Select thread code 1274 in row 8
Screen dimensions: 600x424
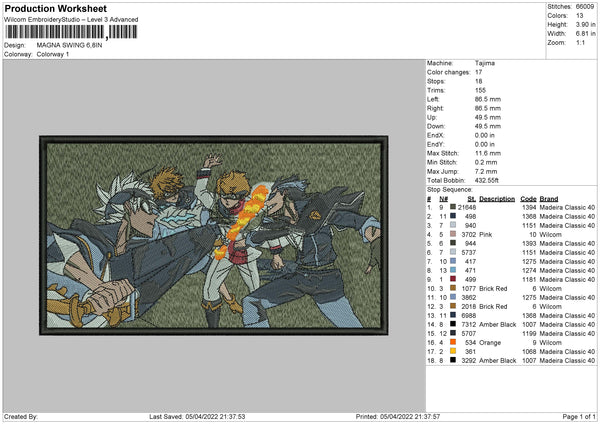[x=529, y=271]
